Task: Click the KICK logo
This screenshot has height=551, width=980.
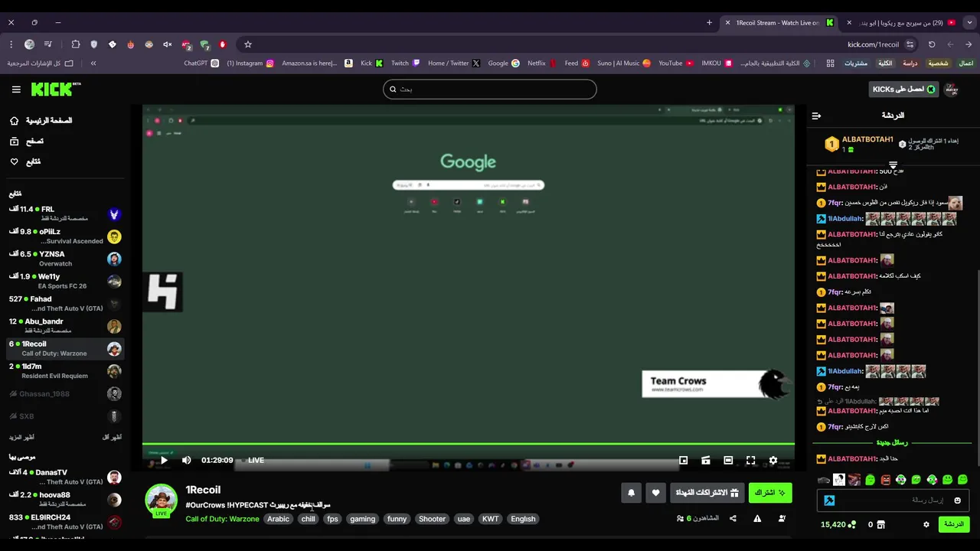Action: (x=55, y=90)
